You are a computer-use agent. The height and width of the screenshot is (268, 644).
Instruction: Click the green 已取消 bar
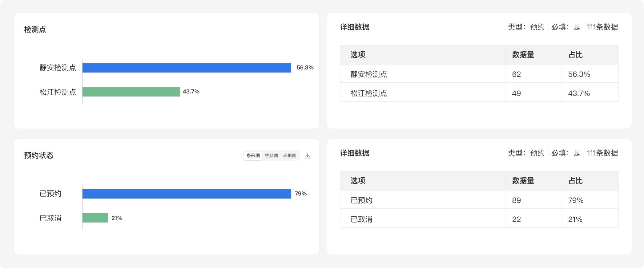(95, 218)
